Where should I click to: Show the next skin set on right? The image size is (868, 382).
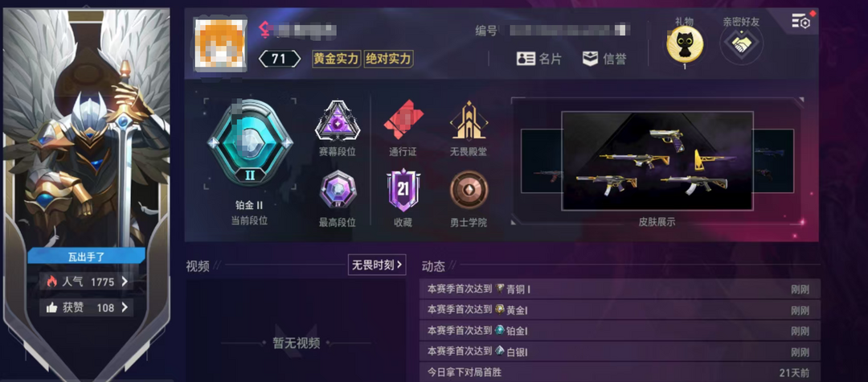click(773, 161)
